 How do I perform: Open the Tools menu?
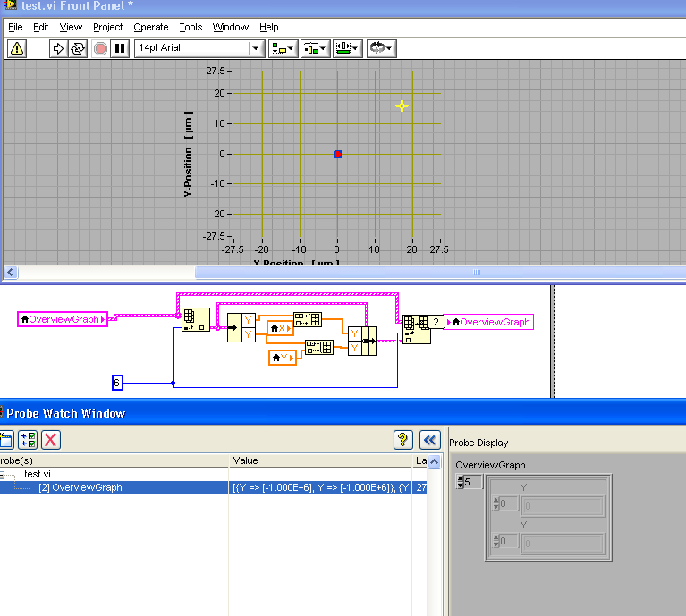click(x=191, y=28)
